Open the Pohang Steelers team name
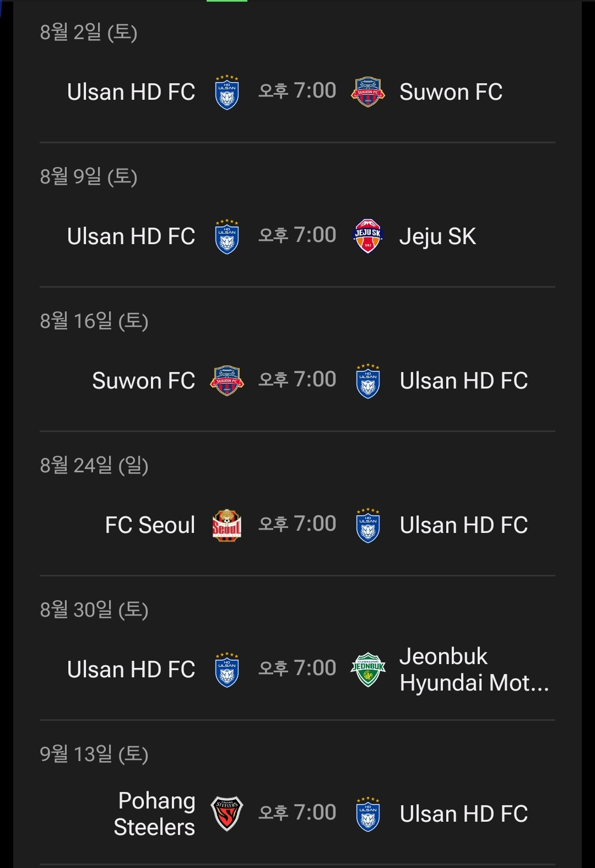Image resolution: width=595 pixels, height=868 pixels. click(154, 814)
